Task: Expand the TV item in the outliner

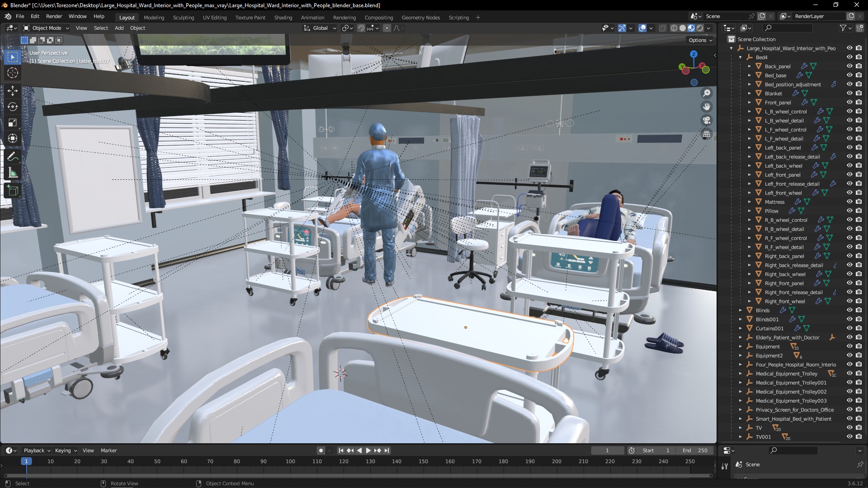Action: (x=740, y=428)
